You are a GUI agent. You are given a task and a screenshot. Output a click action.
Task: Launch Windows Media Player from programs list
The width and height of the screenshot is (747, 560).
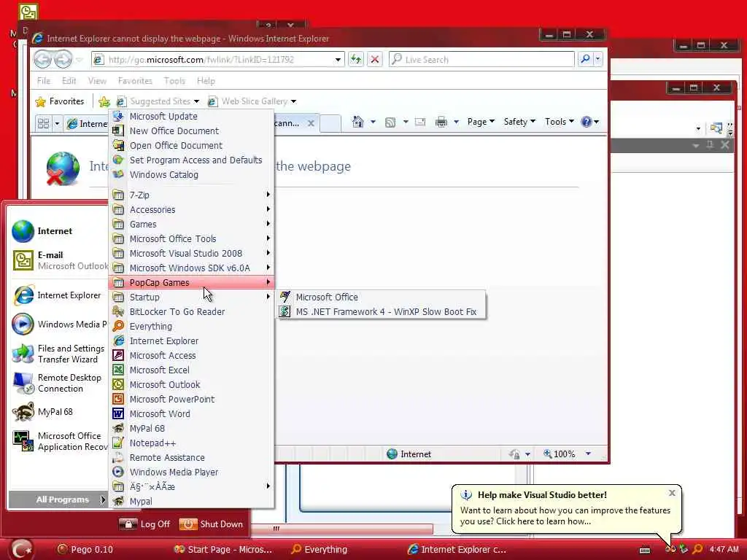(x=191, y=472)
